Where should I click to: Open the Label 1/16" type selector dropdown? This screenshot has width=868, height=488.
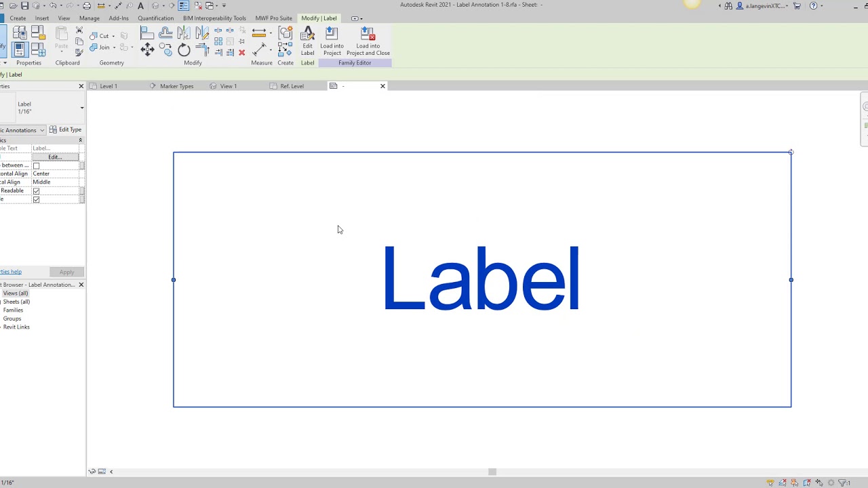click(x=82, y=108)
